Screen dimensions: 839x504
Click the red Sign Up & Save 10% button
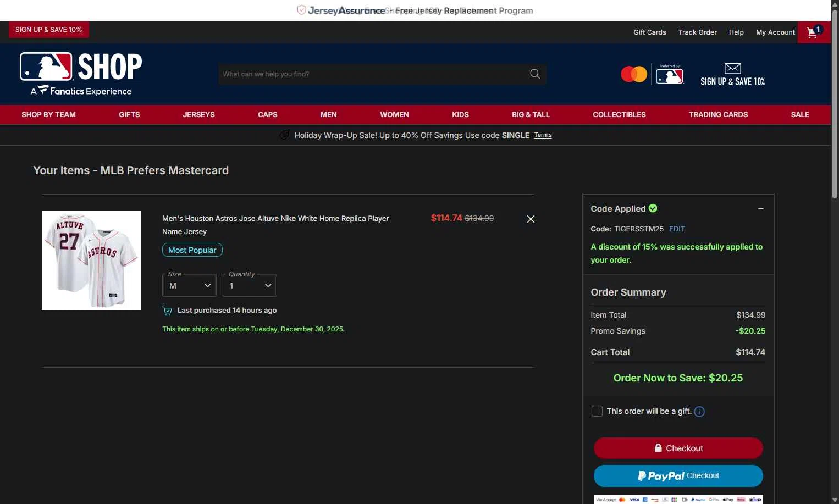point(48,30)
